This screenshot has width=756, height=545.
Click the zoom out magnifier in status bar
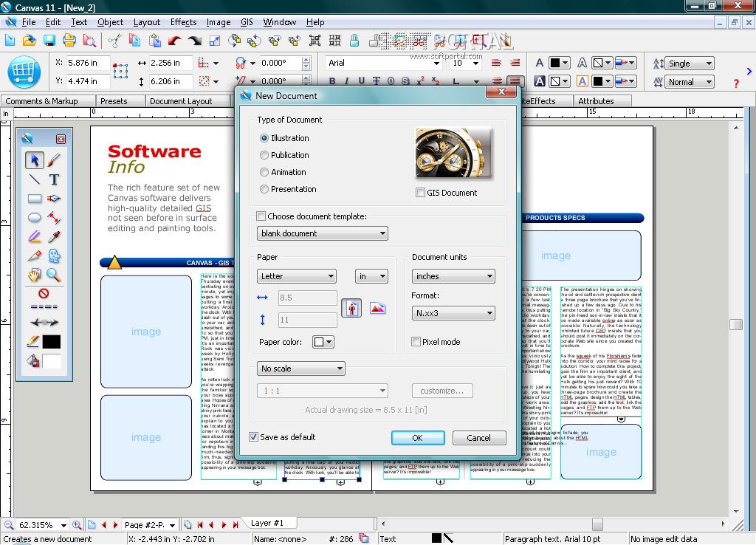point(8,525)
